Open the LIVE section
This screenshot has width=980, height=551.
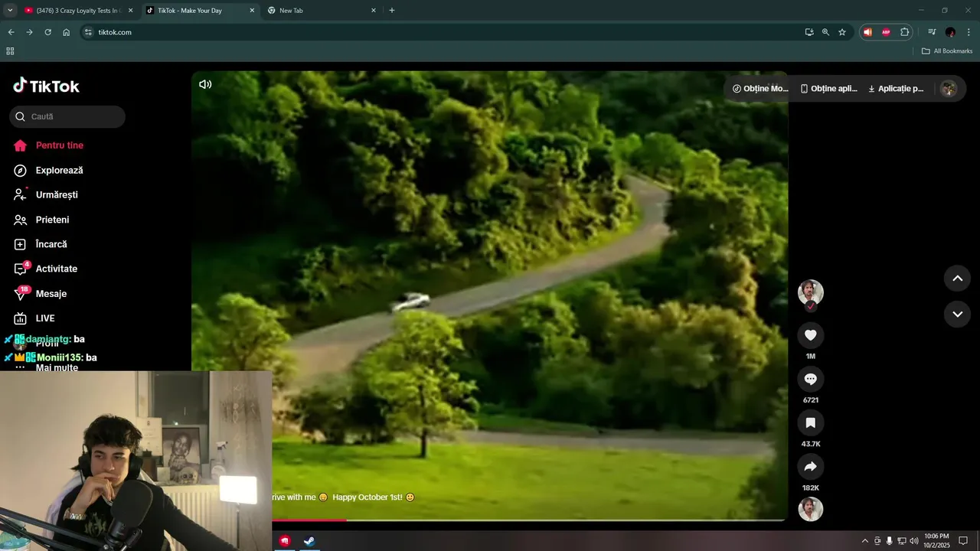[34, 318]
